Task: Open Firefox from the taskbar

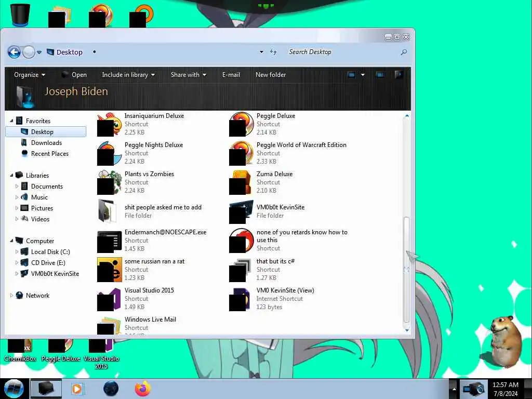Action: pos(143,389)
